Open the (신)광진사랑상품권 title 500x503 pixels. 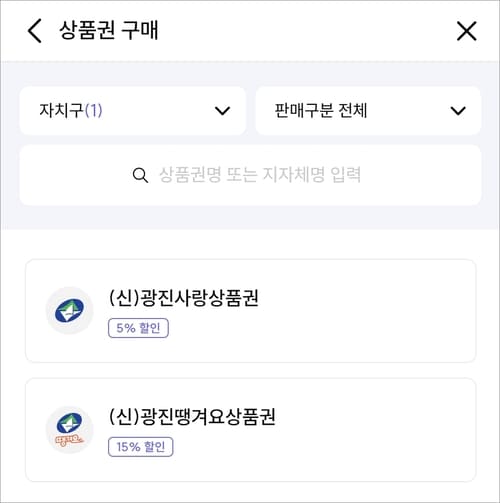click(x=184, y=298)
